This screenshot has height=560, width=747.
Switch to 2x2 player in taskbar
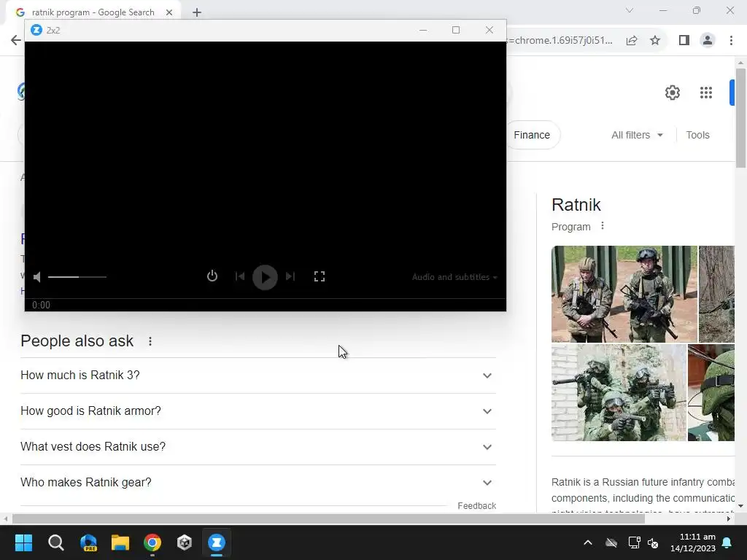[217, 542]
